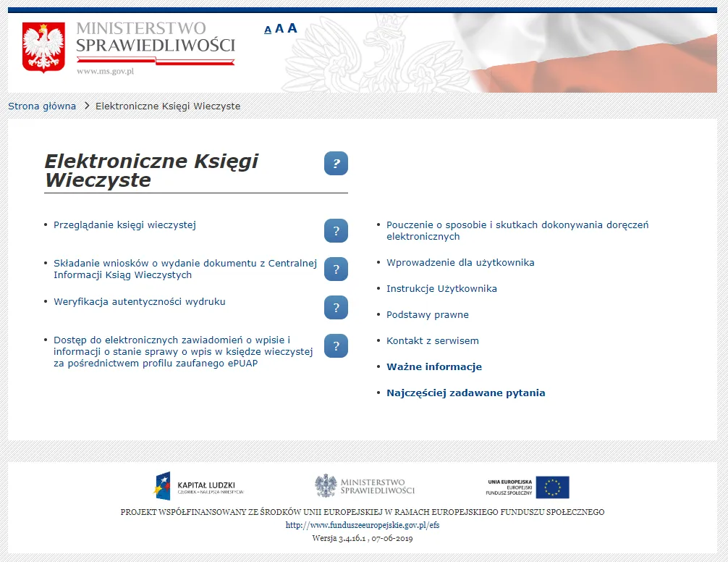Open help for Przeglądanie księgi wieczystej
This screenshot has width=728, height=562.
(x=335, y=230)
